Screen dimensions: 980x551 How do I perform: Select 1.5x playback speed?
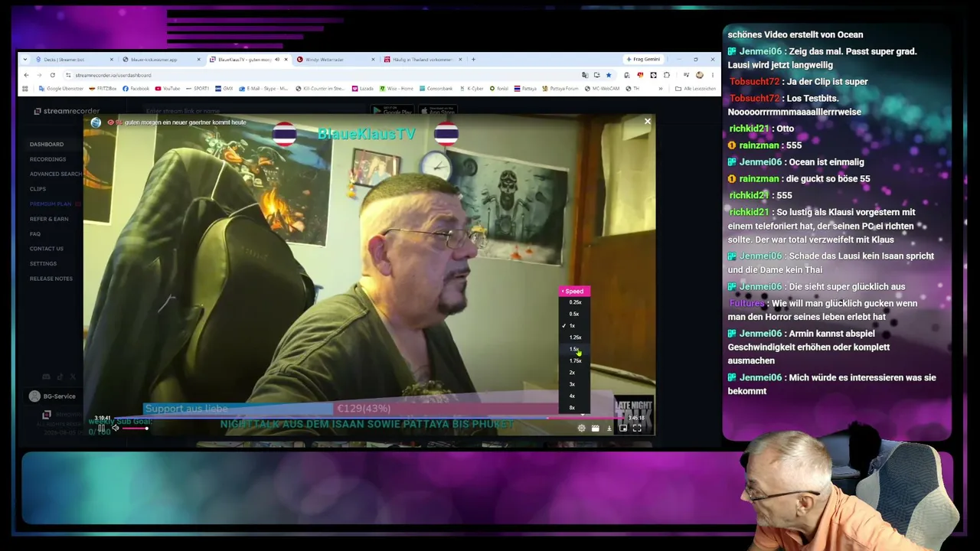click(x=574, y=349)
